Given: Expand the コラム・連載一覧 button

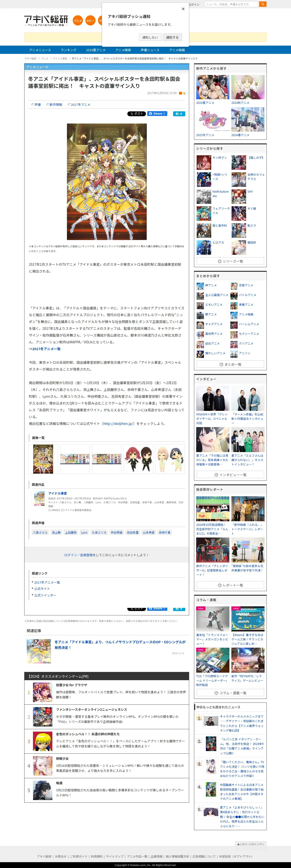Looking at the screenshot, I should pos(230,693).
